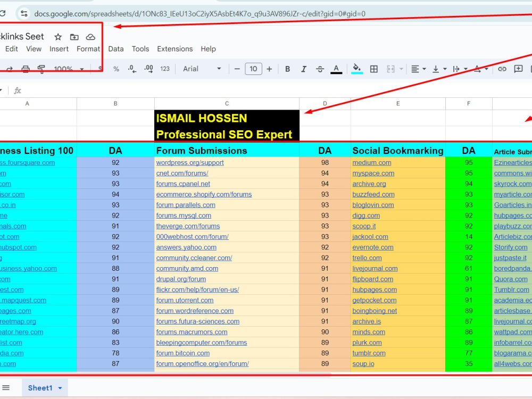This screenshot has height=399, width=532.
Task: Open the wordpress.org/support link
Action: (190, 162)
